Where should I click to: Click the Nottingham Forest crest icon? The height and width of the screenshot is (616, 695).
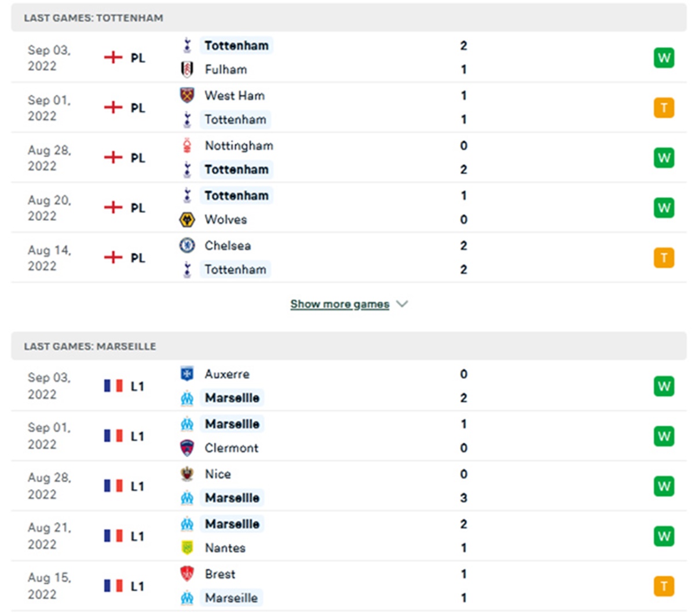187,145
